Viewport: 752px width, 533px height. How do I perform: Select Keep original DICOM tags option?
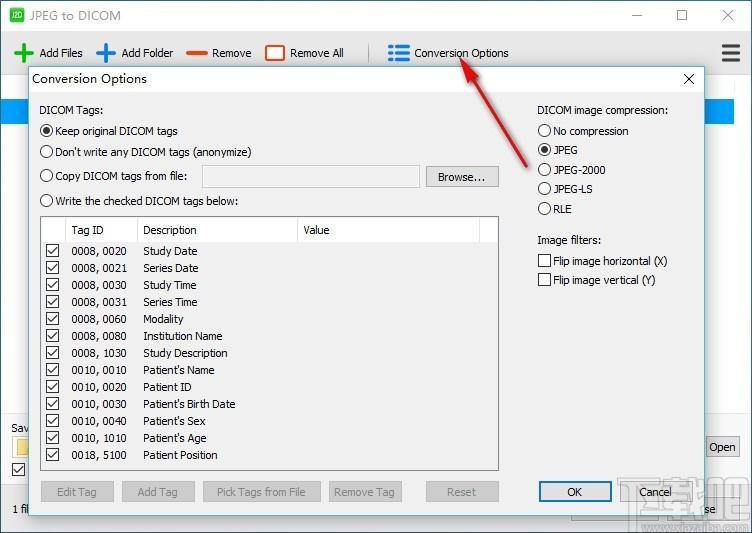point(47,130)
